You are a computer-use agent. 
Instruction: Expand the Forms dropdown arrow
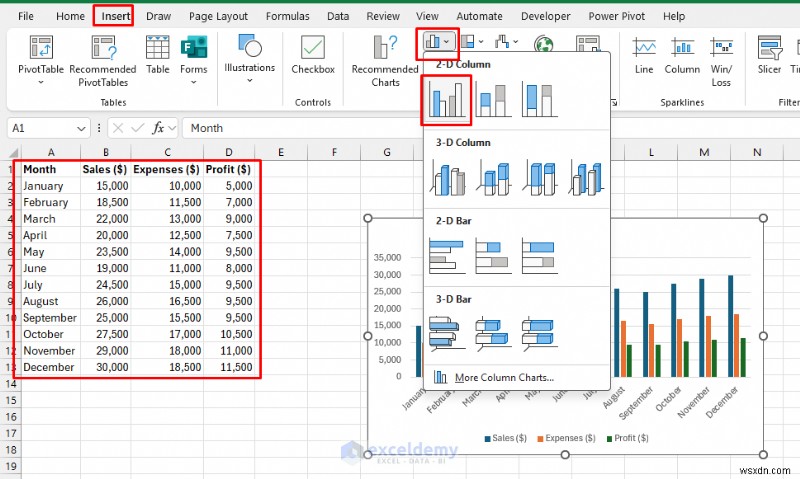(x=193, y=82)
